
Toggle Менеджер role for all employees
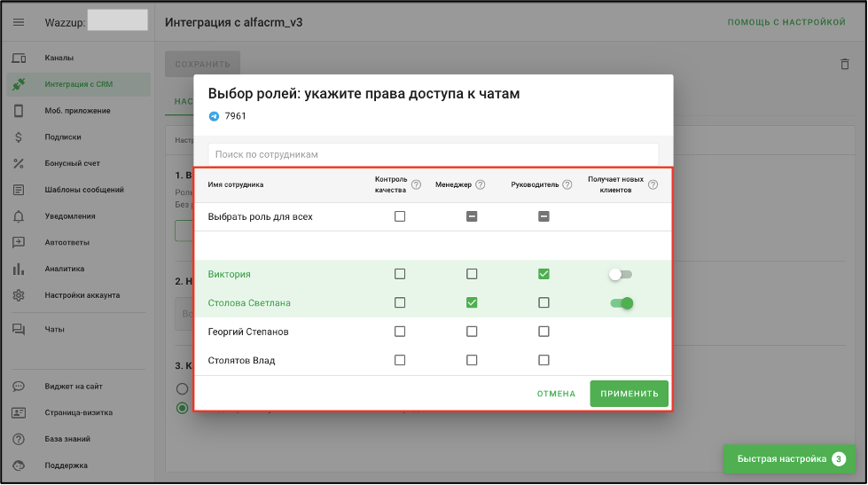tap(472, 216)
